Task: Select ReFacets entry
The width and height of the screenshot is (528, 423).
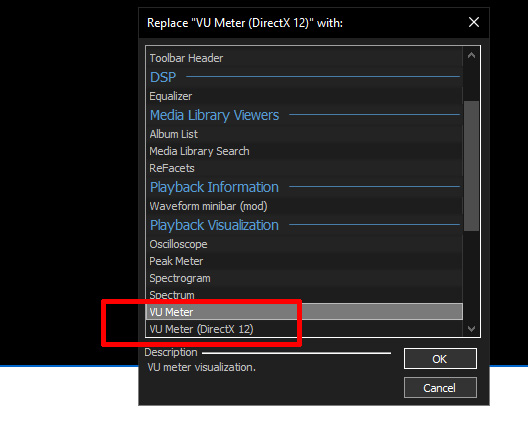Action: click(304, 168)
